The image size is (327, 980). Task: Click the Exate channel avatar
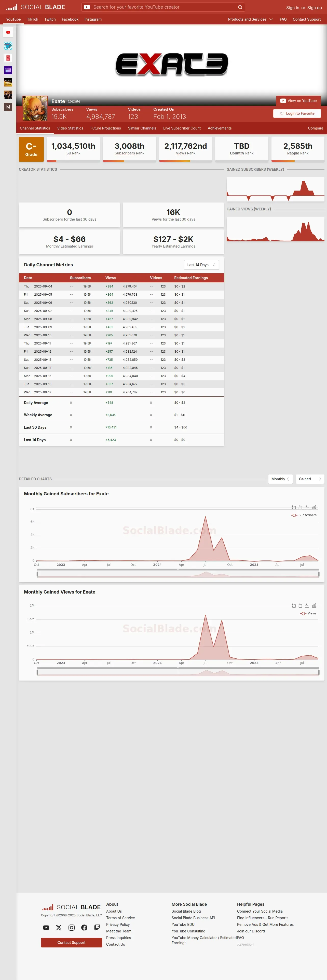click(35, 108)
